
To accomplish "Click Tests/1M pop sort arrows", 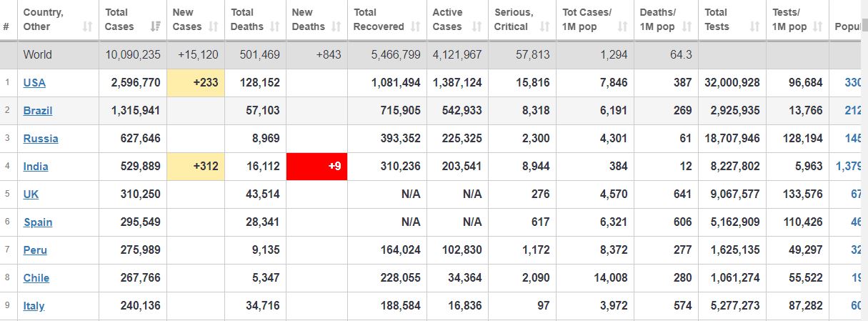I will [818, 27].
